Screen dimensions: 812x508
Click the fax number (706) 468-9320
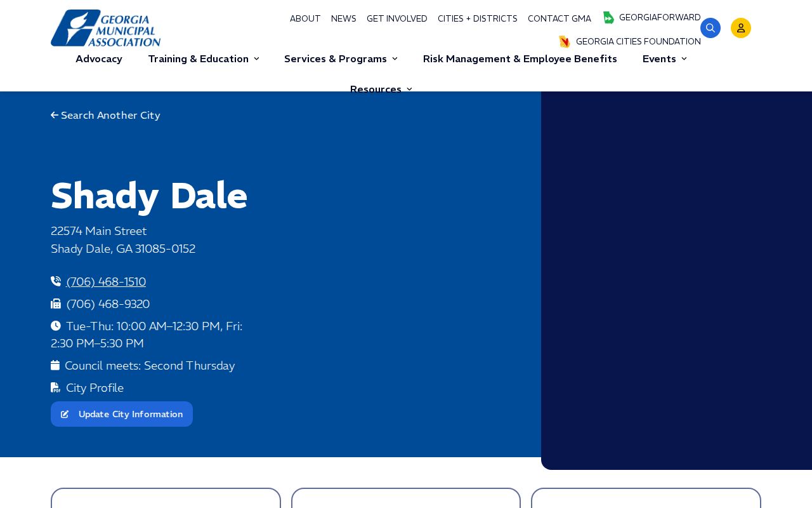[108, 304]
